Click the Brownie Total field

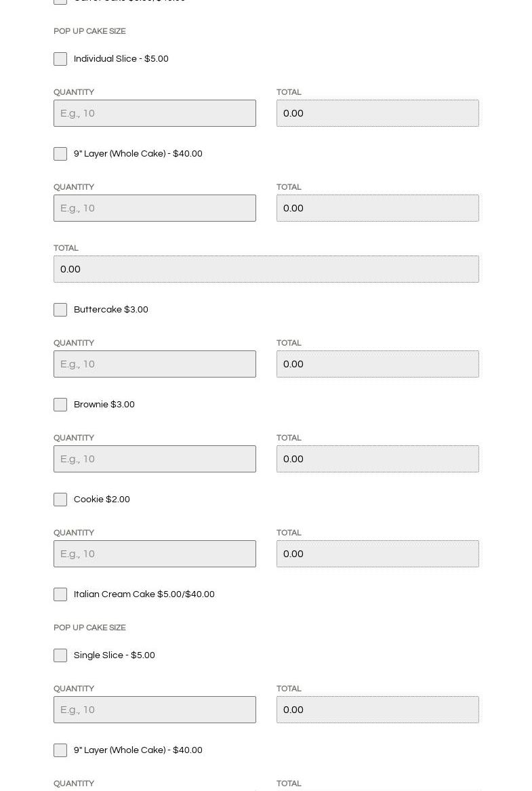(x=377, y=459)
